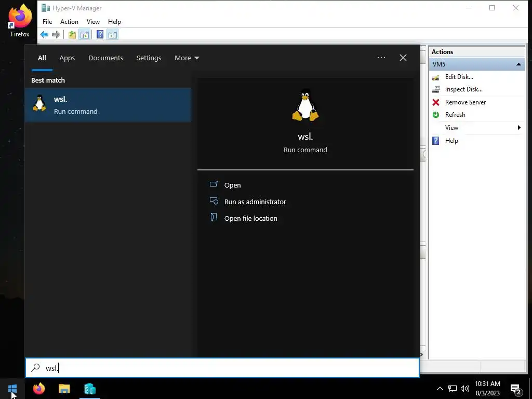The height and width of the screenshot is (399, 532).
Task: Open the View menu in Hyper-V Manager
Action: (93, 22)
